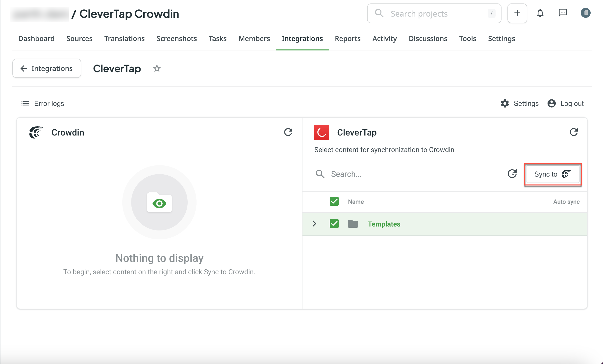603x364 pixels.
Task: Open the sync schedule clock icon
Action: pos(512,174)
